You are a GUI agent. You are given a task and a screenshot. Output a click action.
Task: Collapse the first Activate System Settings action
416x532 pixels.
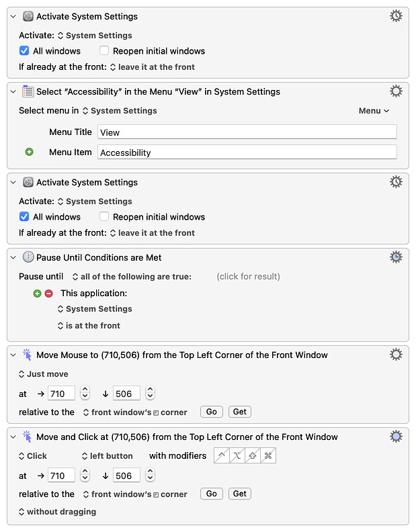point(13,16)
